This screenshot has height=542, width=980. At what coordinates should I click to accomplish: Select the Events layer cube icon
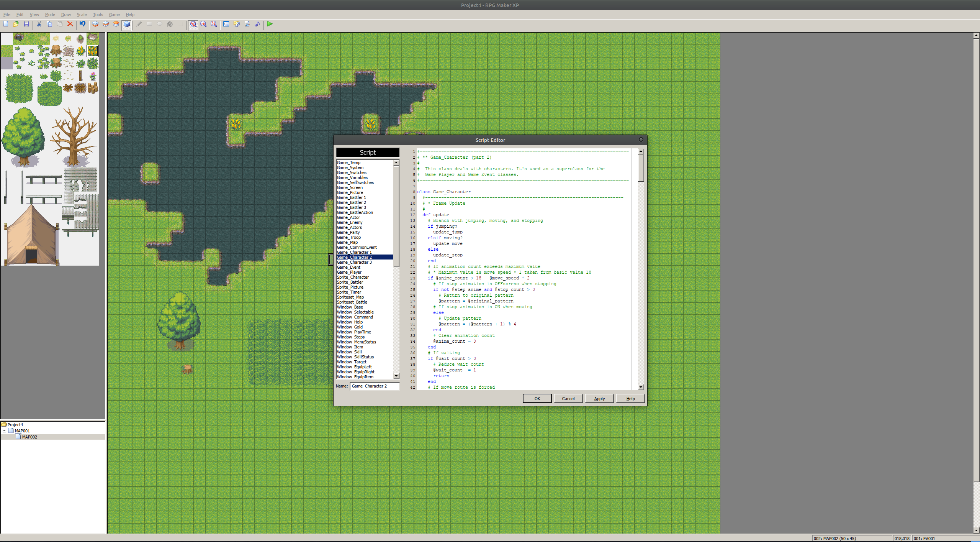tap(127, 24)
